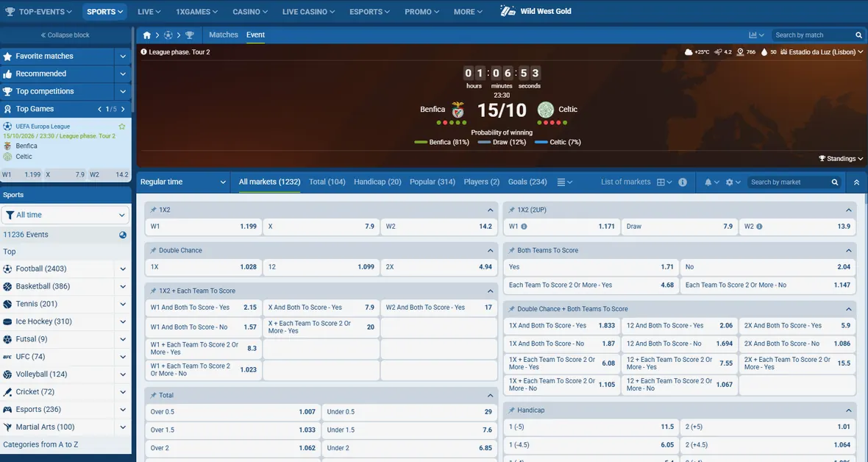Collapse the 1X2 market block
The height and width of the screenshot is (462, 868).
pyautogui.click(x=490, y=210)
